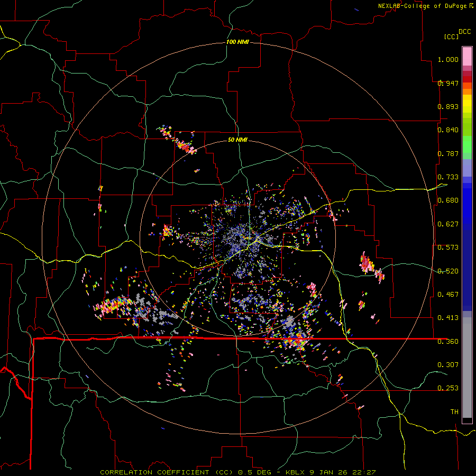Select the 0.627 value on color scale
This screenshot has width=476, height=476.
click(448, 224)
